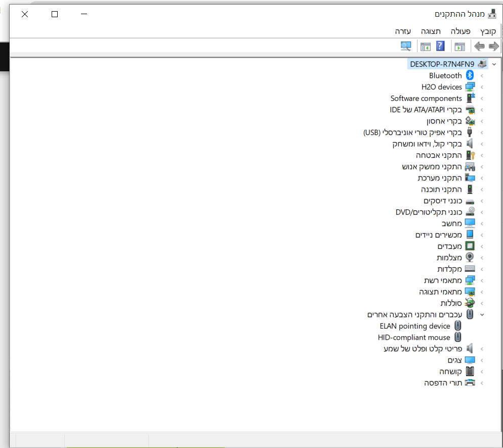503x448 pixels.
Task: Click the human interface devices icon (התקני ממשק אנוש)
Action: 470,167
